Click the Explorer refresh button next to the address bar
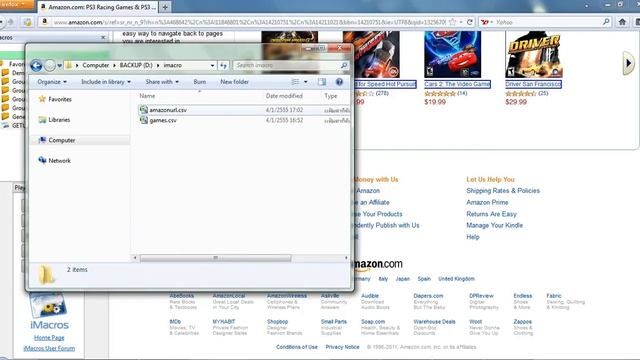 223,65
